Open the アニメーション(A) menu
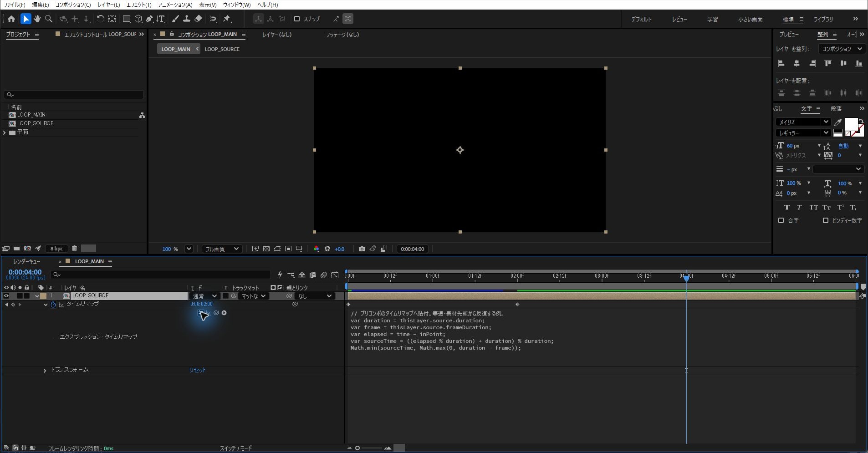Screen dimensions: 868x453 tap(175, 5)
